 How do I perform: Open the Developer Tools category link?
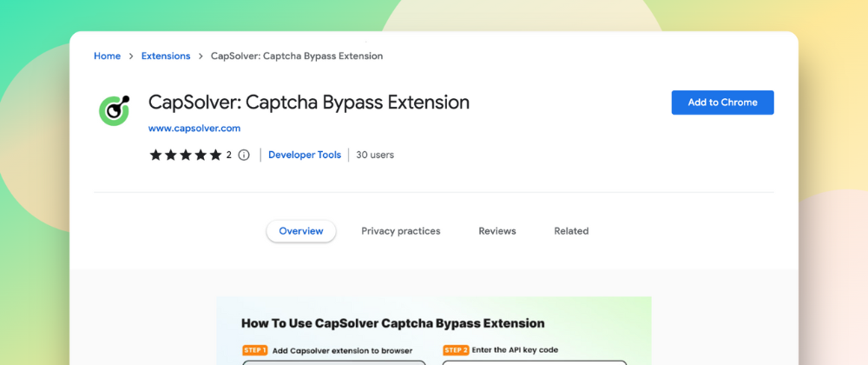(305, 155)
